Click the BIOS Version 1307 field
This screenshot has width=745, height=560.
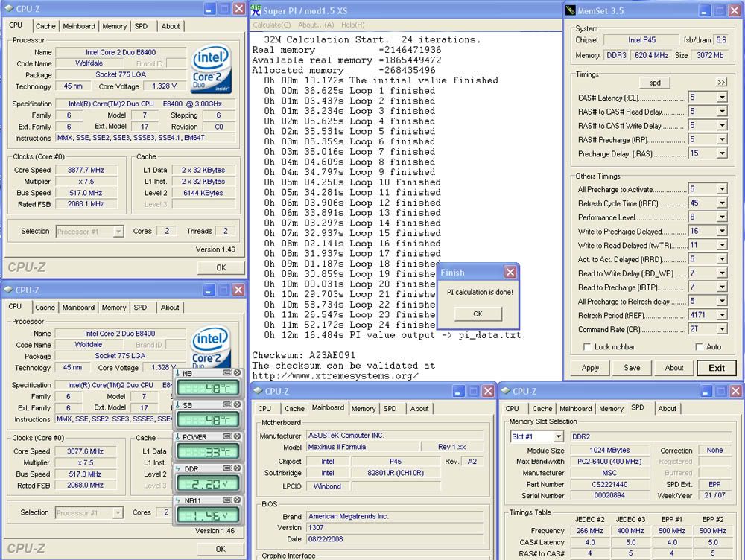point(395,528)
